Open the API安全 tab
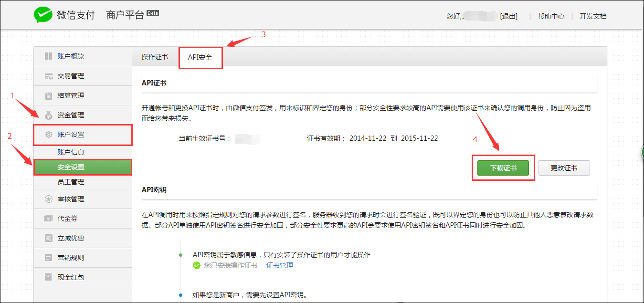The width and height of the screenshot is (644, 303). click(x=201, y=57)
